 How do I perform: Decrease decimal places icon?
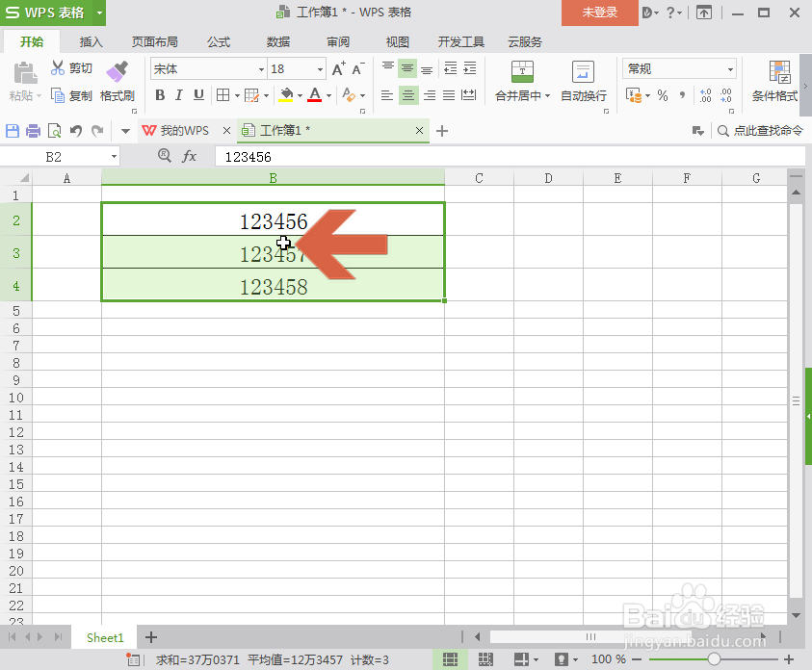725,95
